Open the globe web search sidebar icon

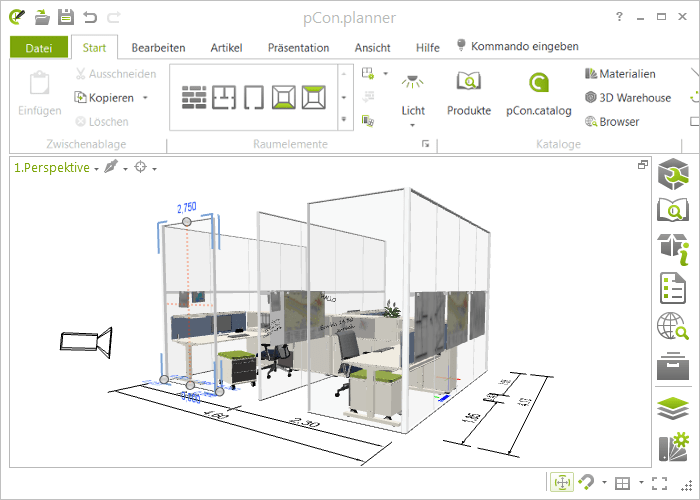coord(673,326)
